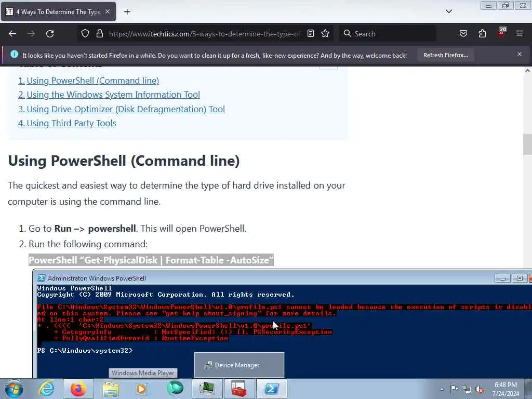Open the Windows Start orb

click(14, 389)
